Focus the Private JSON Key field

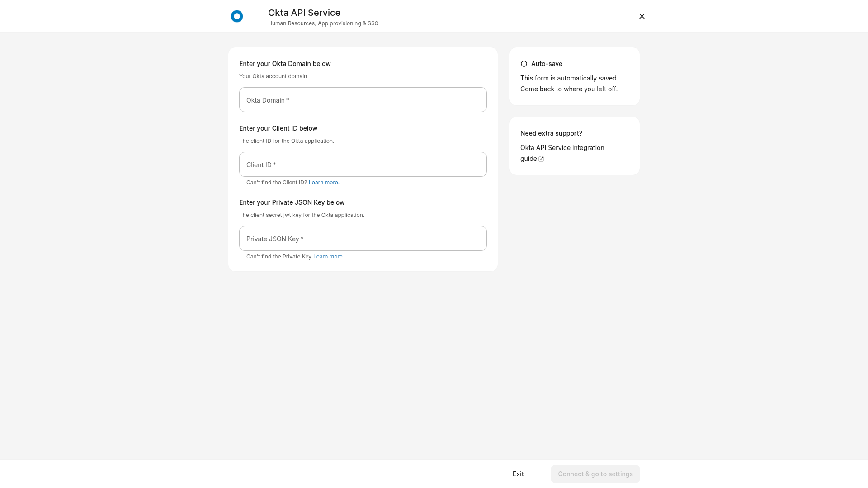click(x=363, y=239)
